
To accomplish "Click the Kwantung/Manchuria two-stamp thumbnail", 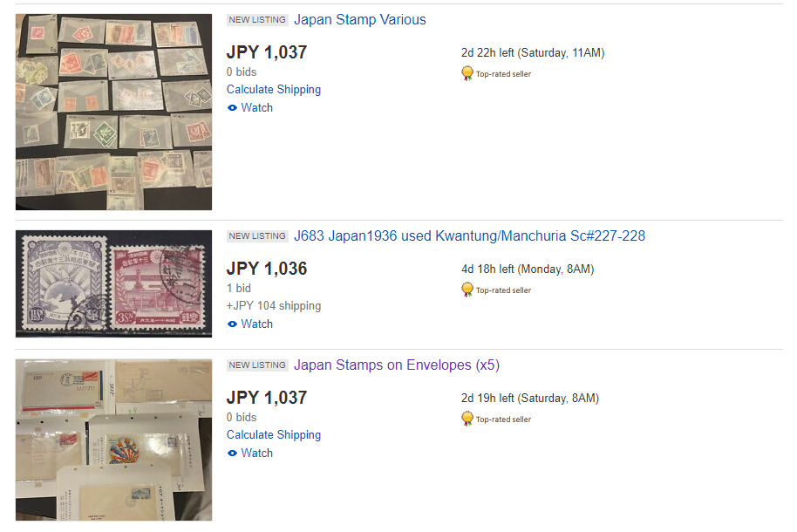I will coord(114,283).
